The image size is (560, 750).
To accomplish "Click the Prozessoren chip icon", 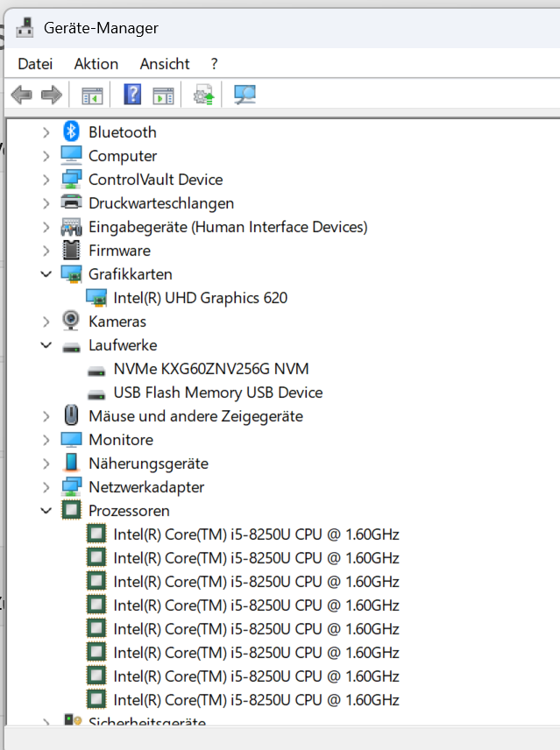I will point(71,510).
